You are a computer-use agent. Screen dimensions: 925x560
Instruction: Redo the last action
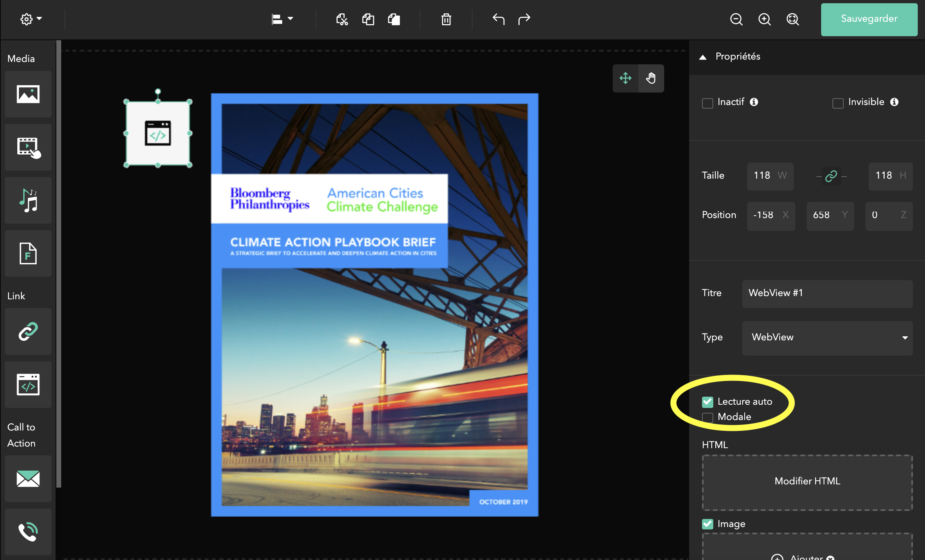tap(524, 19)
